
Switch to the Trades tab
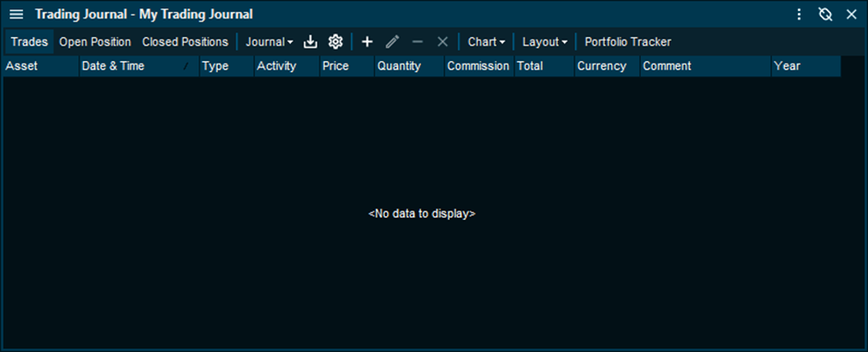click(x=30, y=42)
